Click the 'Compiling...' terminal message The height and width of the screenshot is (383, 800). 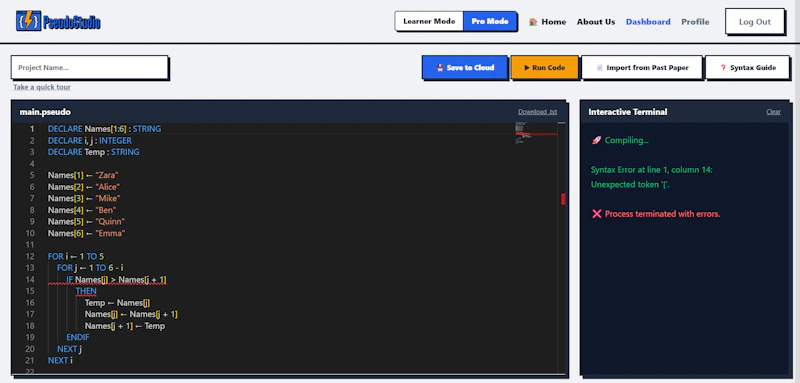point(627,140)
